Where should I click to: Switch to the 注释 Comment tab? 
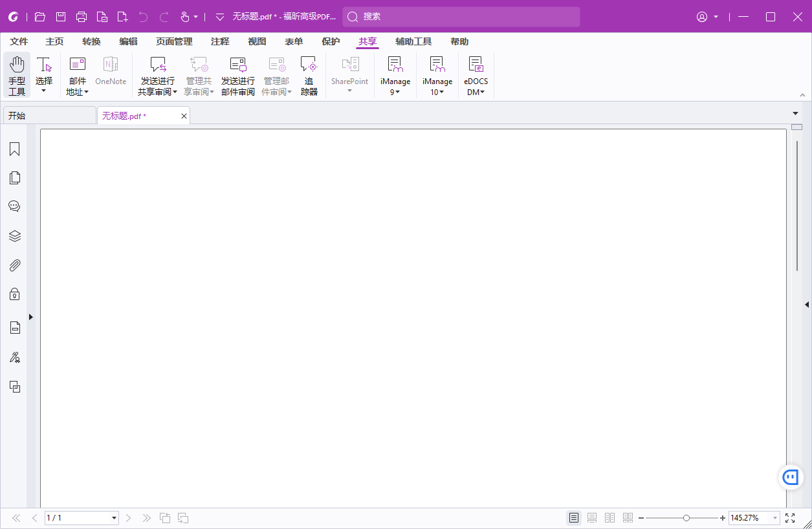click(x=220, y=41)
